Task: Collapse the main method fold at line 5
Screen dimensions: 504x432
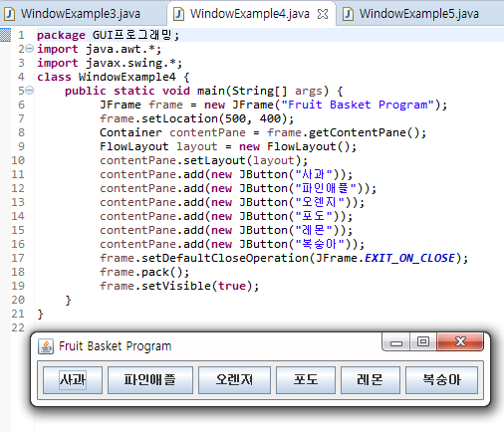Action: (30, 91)
